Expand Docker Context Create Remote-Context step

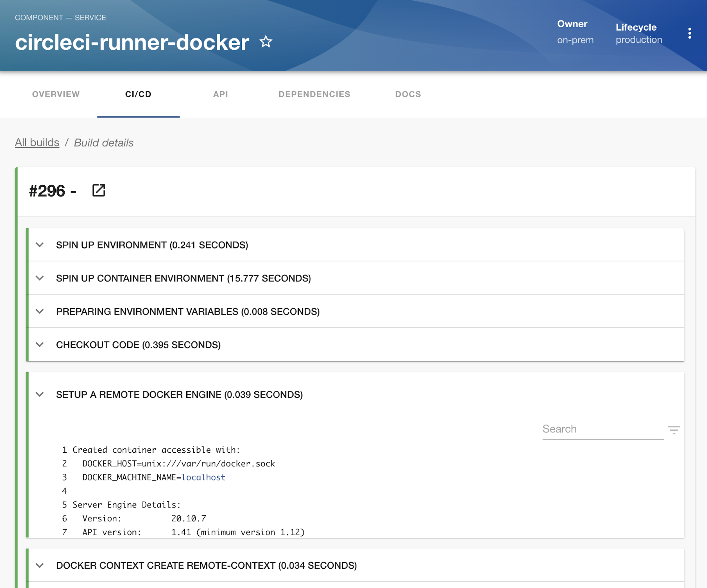tap(40, 566)
